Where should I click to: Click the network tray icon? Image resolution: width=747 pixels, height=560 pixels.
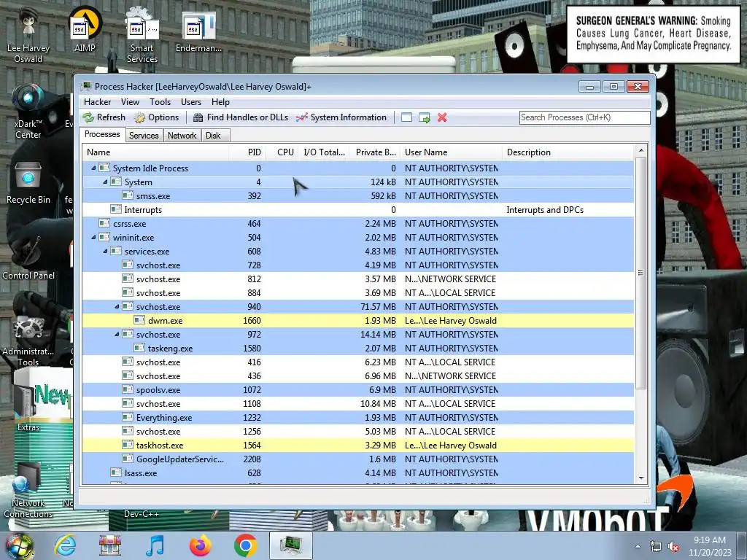click(656, 546)
